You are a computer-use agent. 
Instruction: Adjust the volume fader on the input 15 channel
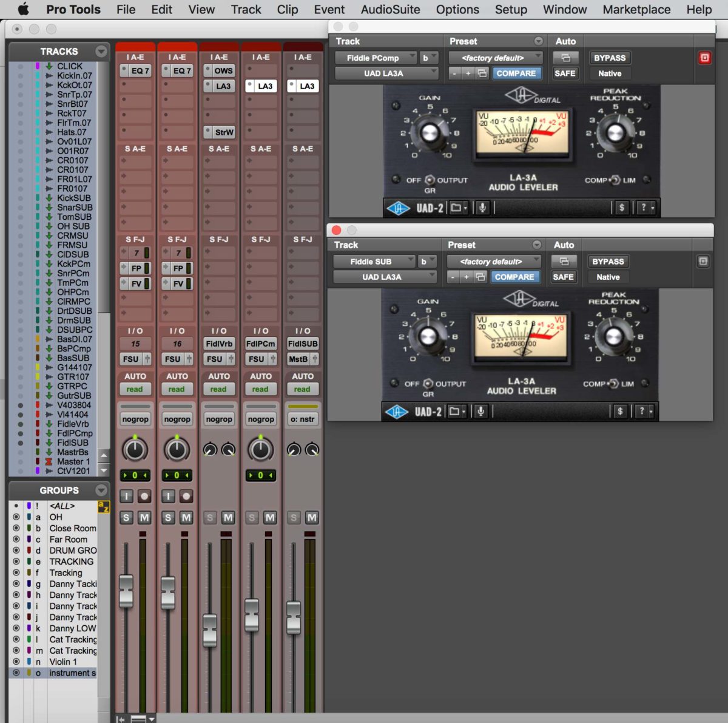point(126,591)
